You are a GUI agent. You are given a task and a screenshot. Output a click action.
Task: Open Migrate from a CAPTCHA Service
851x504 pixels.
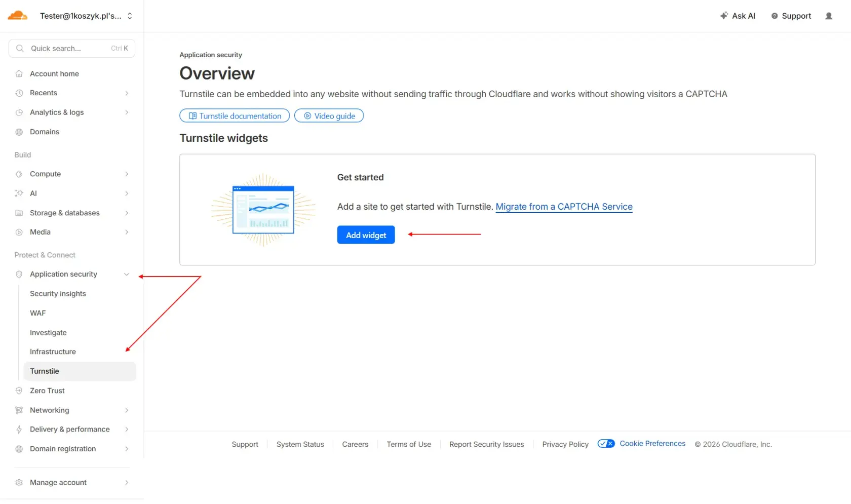point(564,207)
